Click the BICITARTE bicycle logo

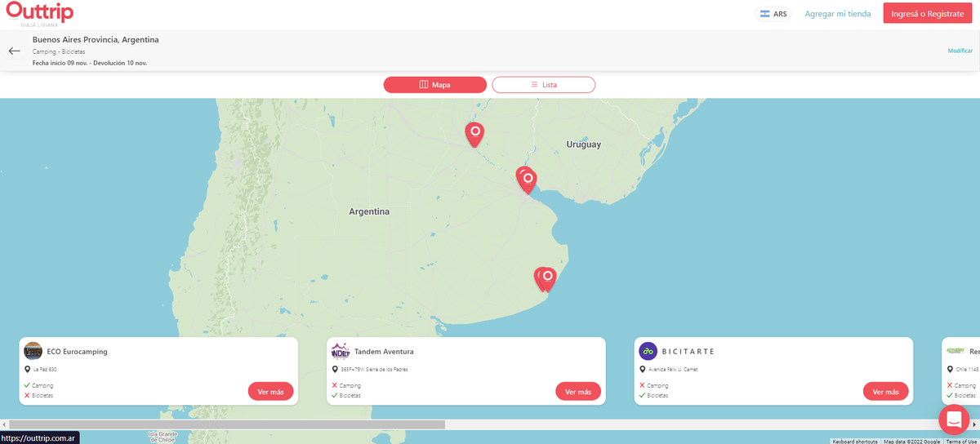tap(648, 351)
